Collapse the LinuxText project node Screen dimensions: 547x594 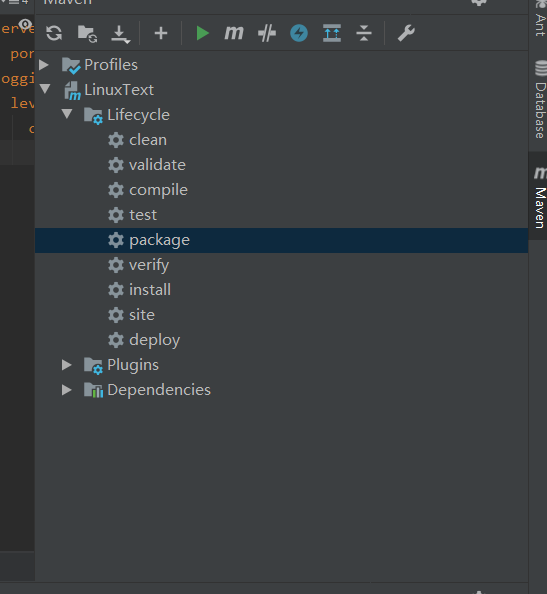(x=45, y=89)
